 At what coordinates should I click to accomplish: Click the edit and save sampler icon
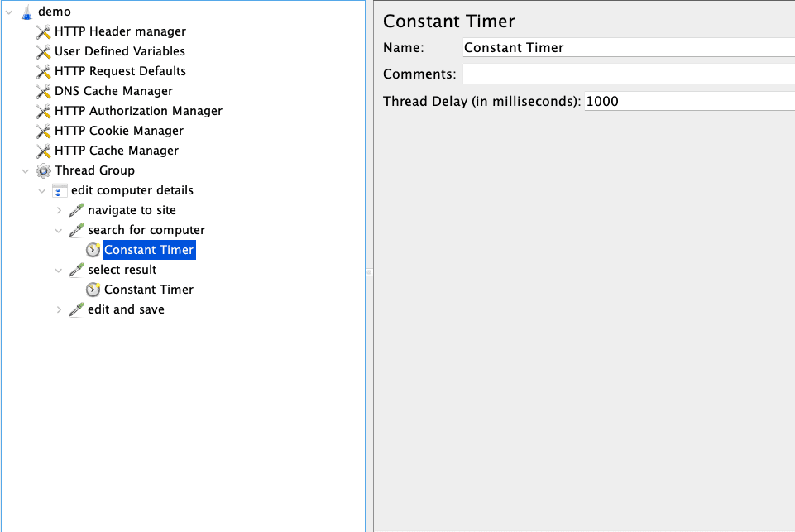[77, 309]
